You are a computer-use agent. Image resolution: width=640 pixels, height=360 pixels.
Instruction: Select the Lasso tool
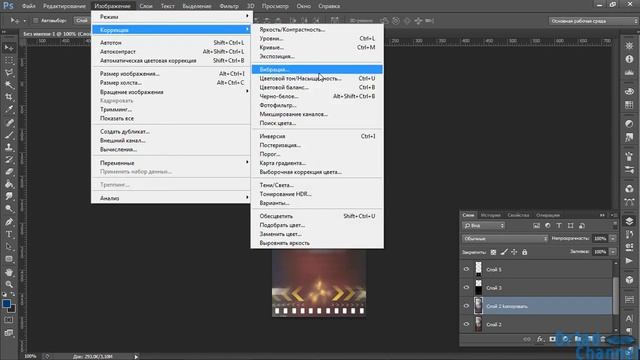coord(9,73)
